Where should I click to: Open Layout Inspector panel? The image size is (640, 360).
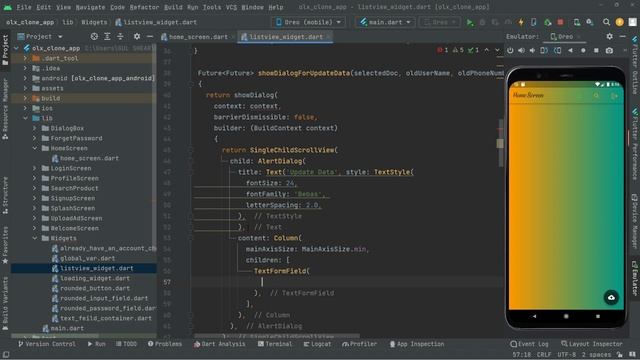tap(592, 344)
